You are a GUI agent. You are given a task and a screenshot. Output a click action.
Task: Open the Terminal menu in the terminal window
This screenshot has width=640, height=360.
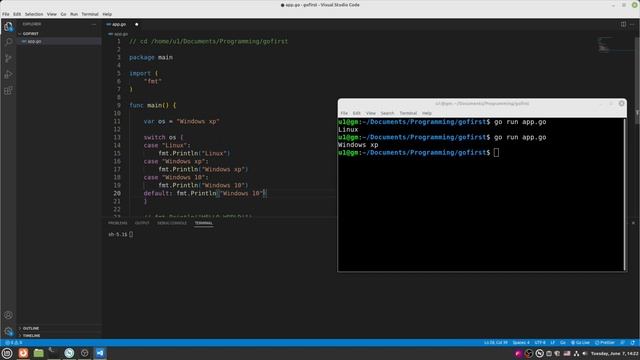coord(408,113)
